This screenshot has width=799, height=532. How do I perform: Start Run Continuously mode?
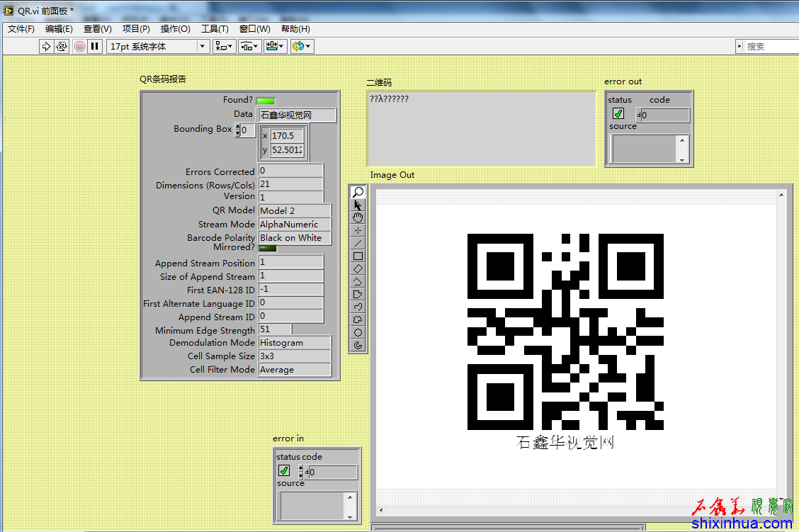pos(61,46)
